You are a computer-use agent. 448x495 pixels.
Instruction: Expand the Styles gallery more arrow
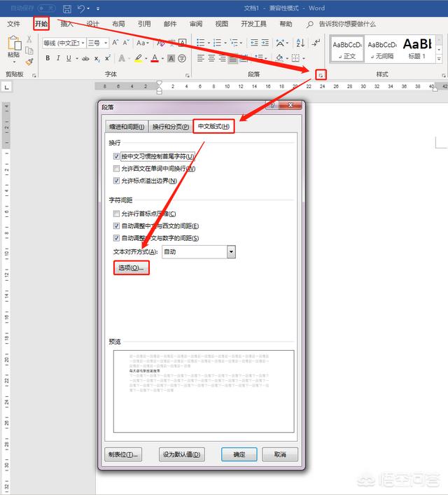[x=439, y=59]
